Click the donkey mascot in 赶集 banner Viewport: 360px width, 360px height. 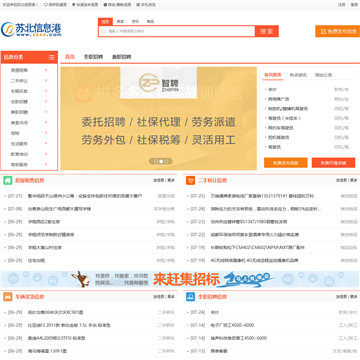tap(81, 279)
